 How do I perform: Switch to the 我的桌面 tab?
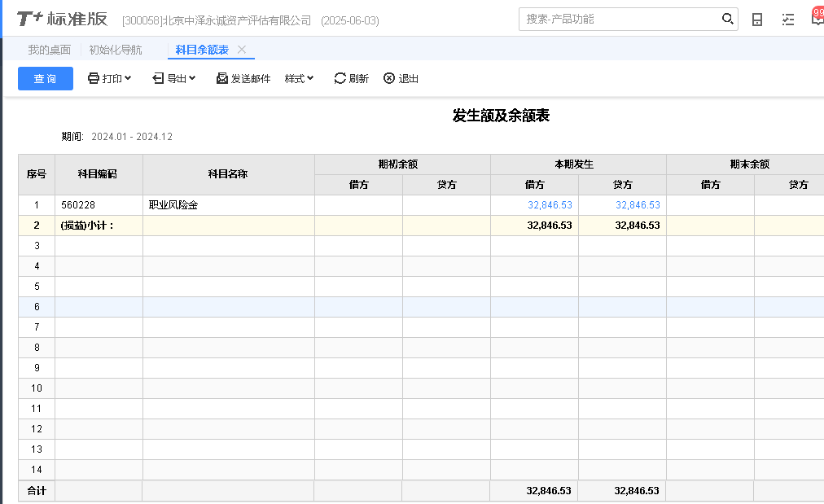[49, 50]
